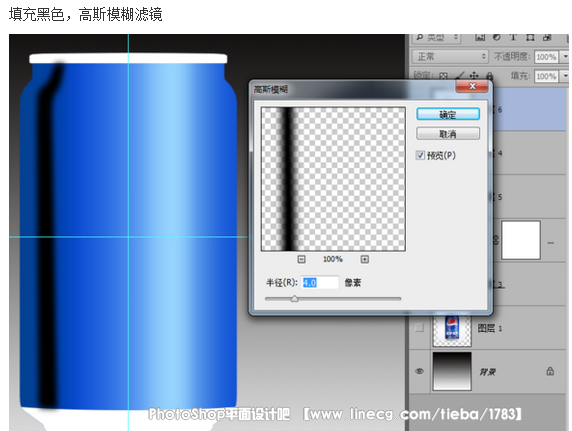This screenshot has width=572, height=431.
Task: Toggle lock position move icon
Action: point(474,76)
